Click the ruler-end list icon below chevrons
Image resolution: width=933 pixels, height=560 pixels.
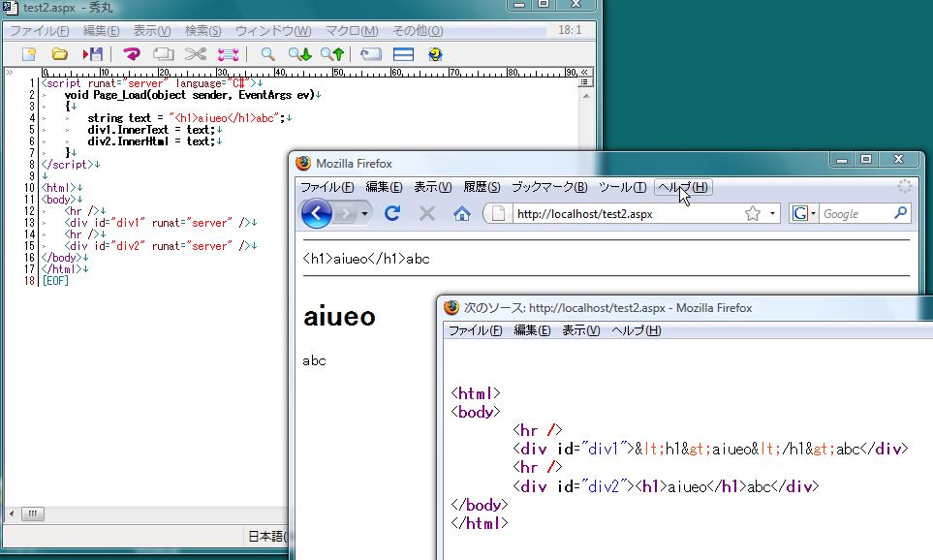tap(585, 82)
